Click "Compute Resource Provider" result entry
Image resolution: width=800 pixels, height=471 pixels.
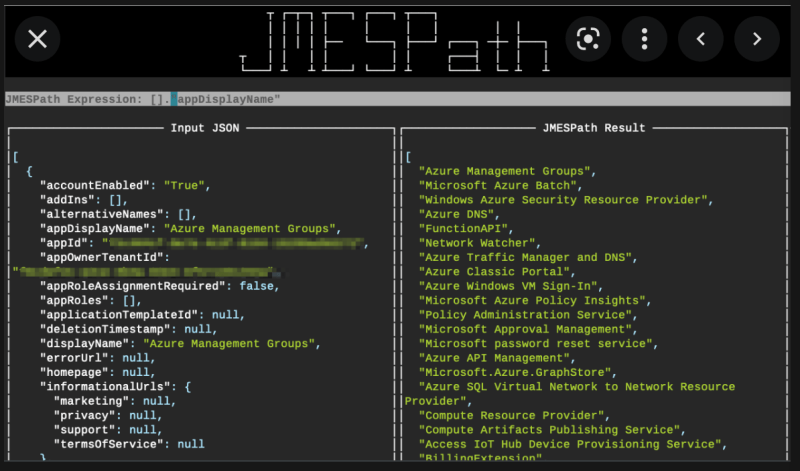pyautogui.click(x=514, y=415)
